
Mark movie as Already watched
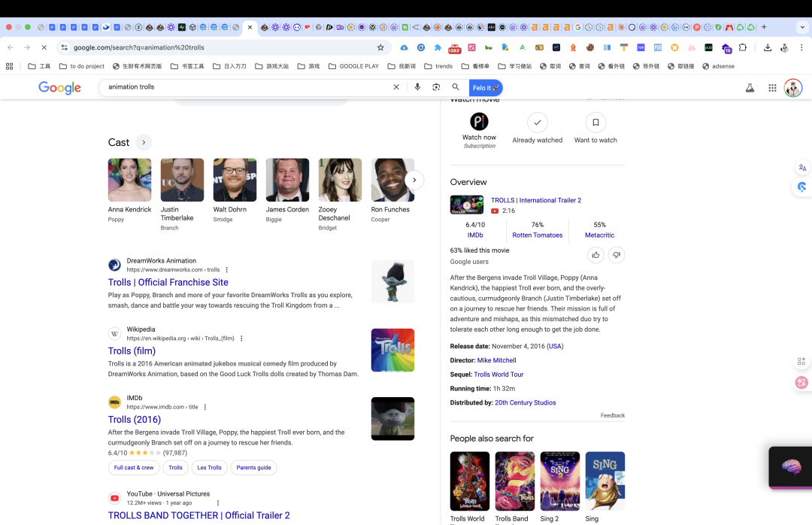537,123
